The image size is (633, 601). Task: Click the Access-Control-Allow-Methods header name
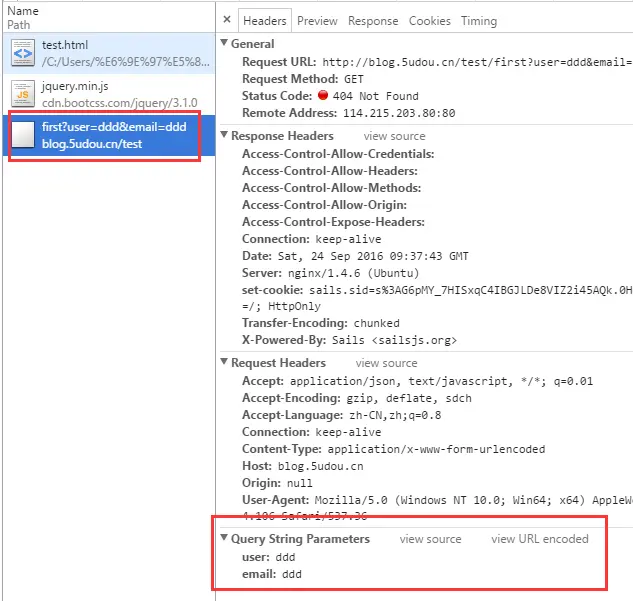[331, 188]
